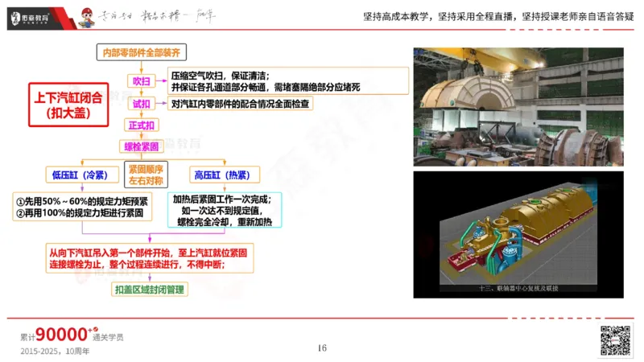644x362 pixels.
Task: Click the '螺栓紧固' step box
Action: (142, 146)
